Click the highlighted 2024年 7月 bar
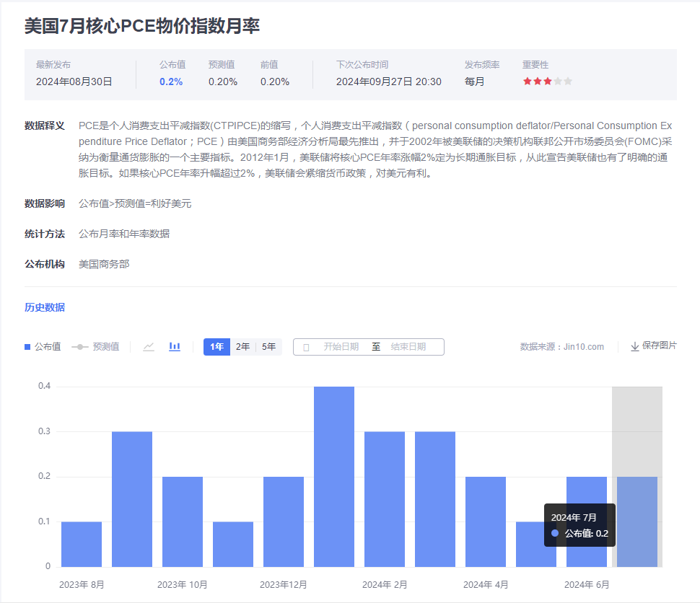 [x=636, y=521]
